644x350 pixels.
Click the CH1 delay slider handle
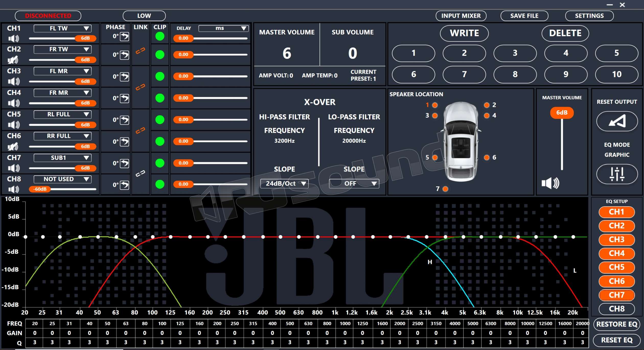pos(183,38)
